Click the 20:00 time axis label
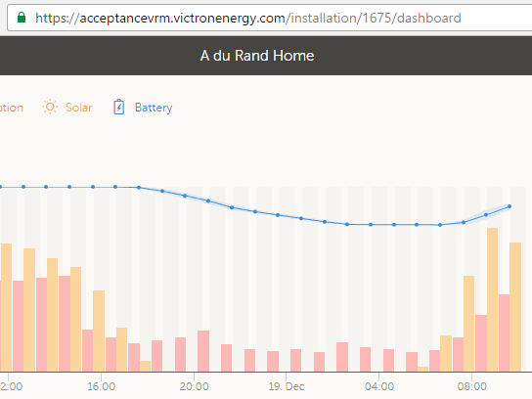The width and height of the screenshot is (532, 399). (x=194, y=386)
